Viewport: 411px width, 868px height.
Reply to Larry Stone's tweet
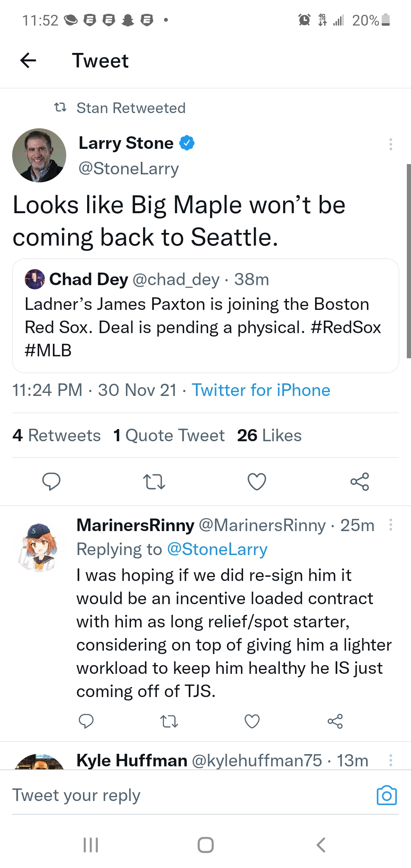[51, 482]
